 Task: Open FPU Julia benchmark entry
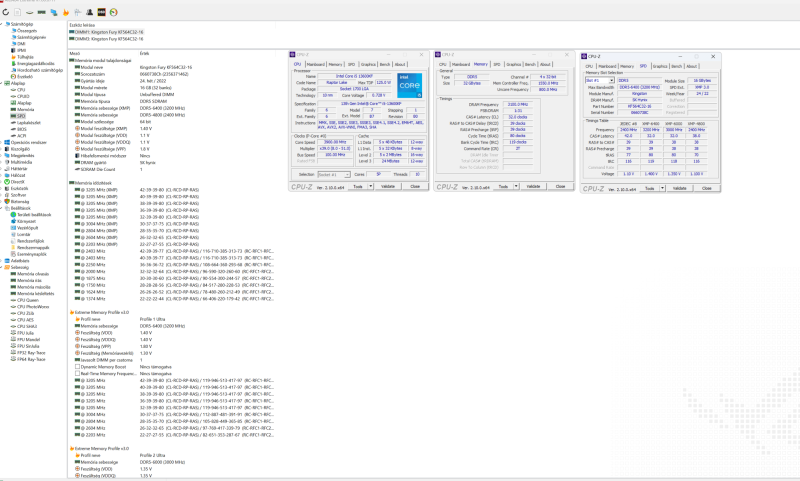(25, 333)
